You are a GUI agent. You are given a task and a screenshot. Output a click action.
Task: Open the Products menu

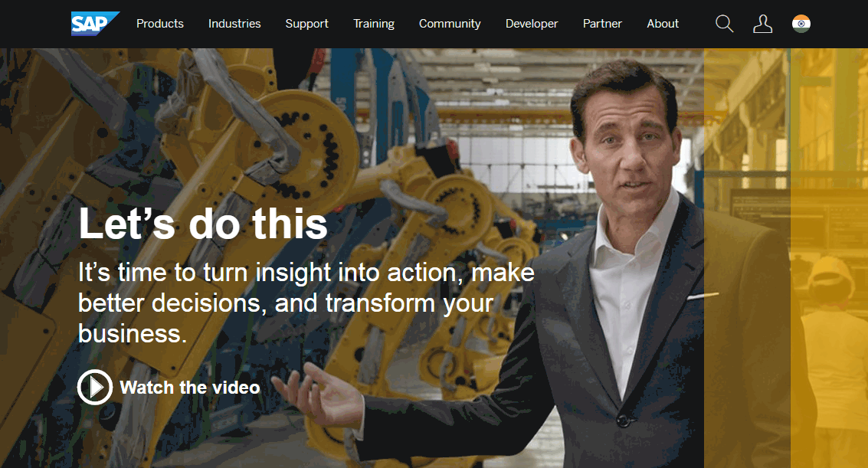pyautogui.click(x=160, y=24)
